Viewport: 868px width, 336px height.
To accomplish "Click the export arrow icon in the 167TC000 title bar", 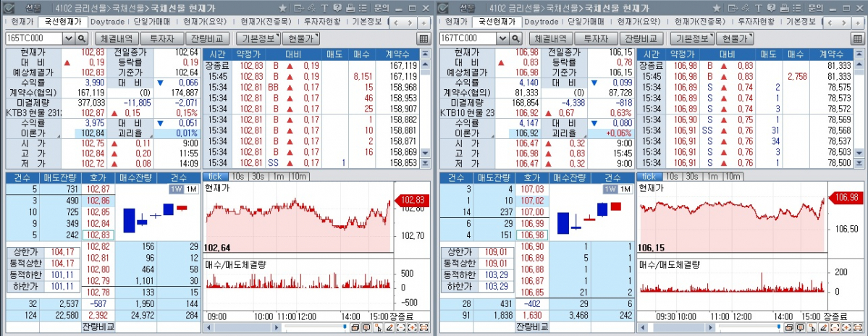I will [733, 8].
